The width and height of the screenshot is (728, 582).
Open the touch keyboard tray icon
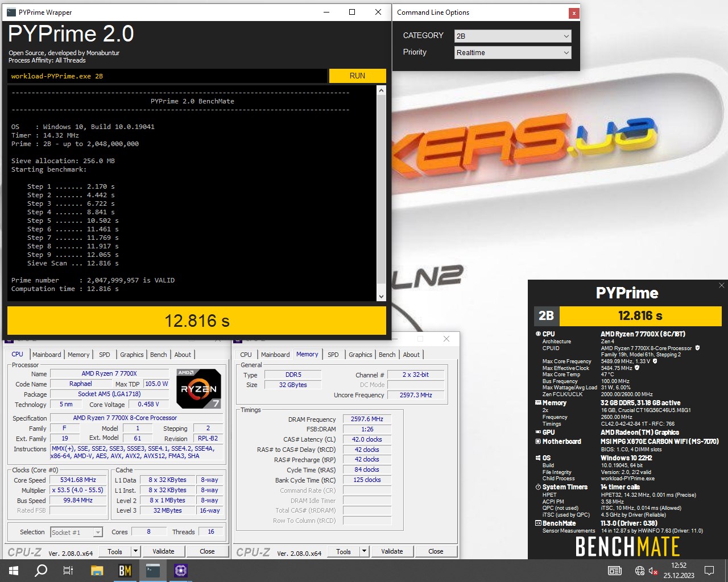(x=615, y=571)
